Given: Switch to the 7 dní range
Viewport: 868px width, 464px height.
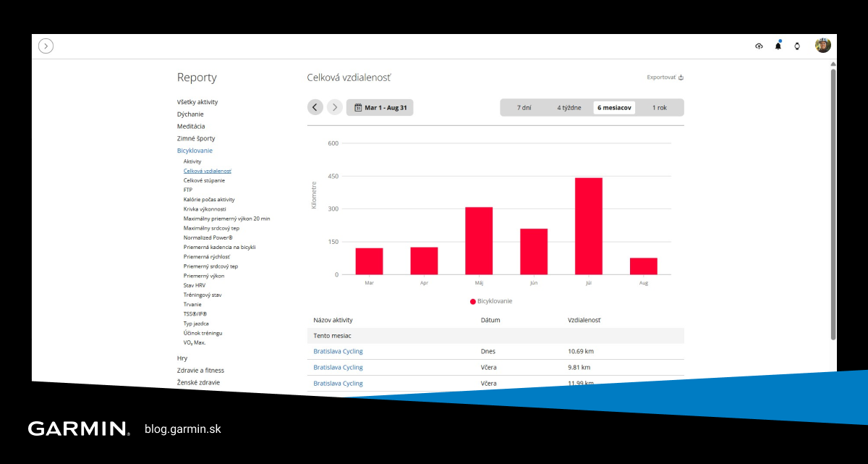Looking at the screenshot, I should click(524, 108).
